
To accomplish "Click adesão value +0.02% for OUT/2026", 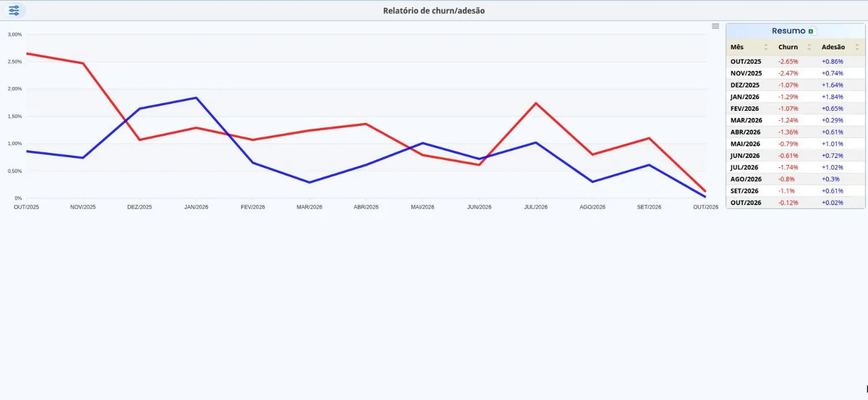I will tap(832, 203).
